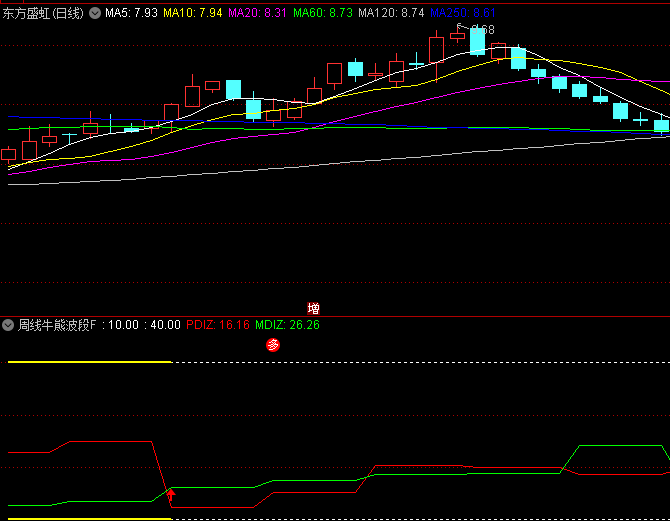Select the magenta MA20 label
The image size is (670, 521).
[257, 13]
